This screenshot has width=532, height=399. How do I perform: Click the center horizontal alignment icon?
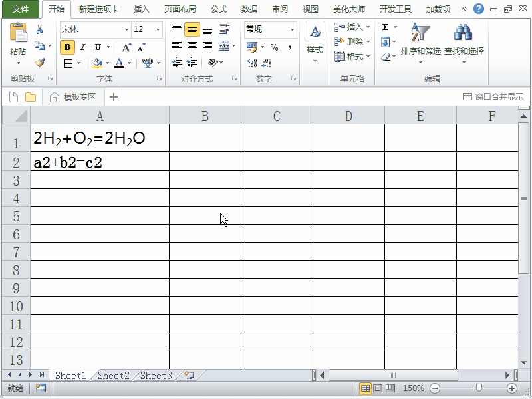pyautogui.click(x=192, y=46)
